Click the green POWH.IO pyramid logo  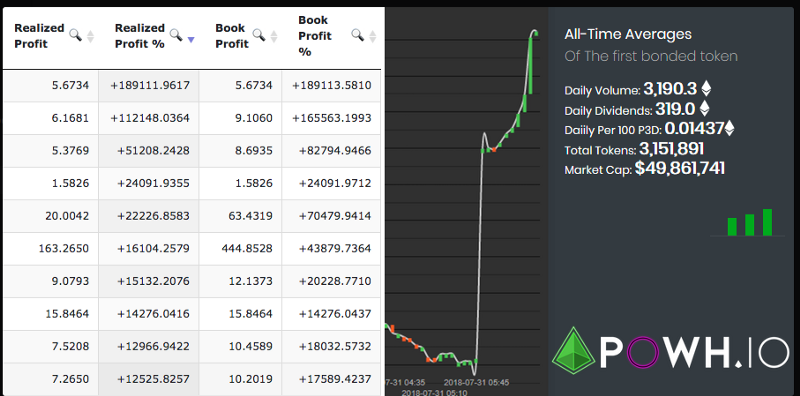(x=573, y=351)
